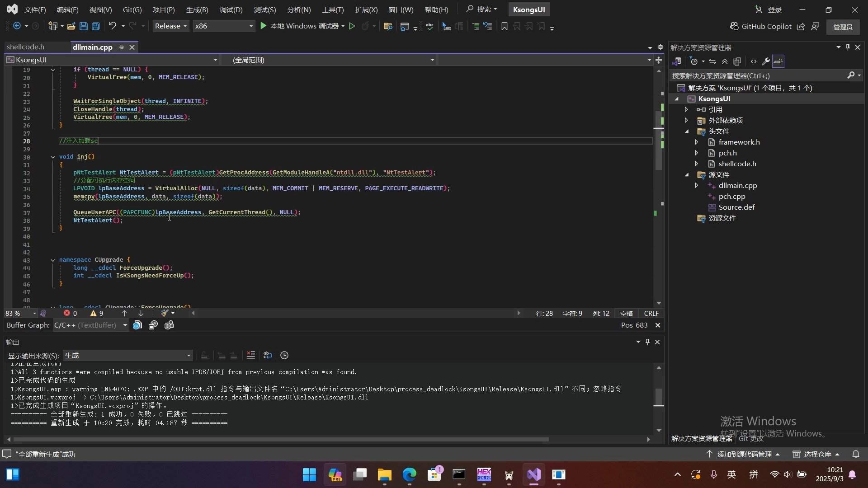
Task: Click the save all icon
Action: 96,26
